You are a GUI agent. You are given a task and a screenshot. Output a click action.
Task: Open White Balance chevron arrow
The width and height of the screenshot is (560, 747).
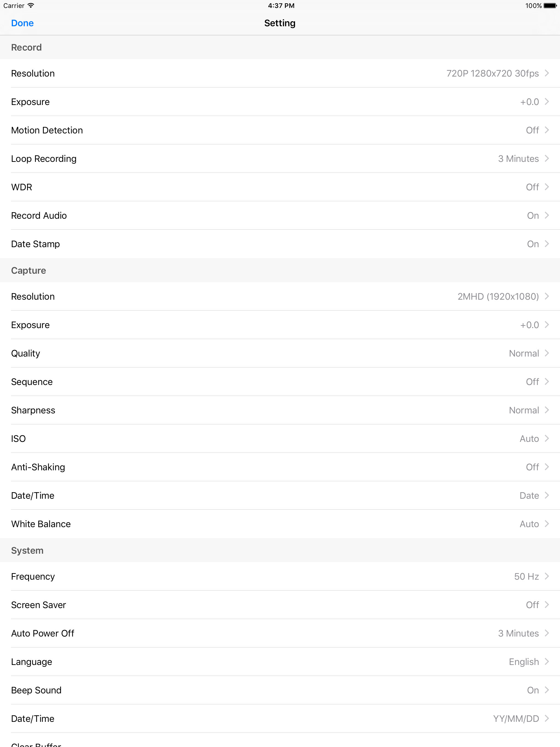point(547,524)
